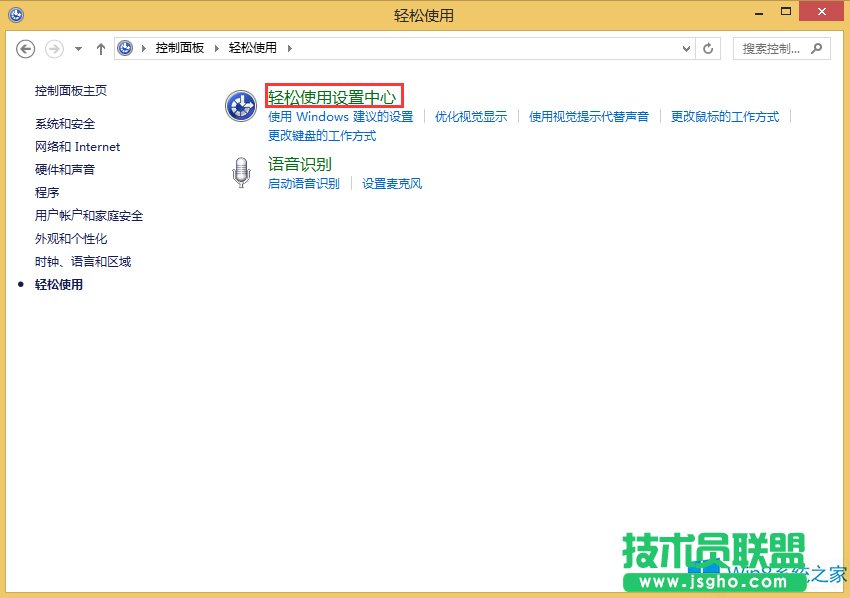Image resolution: width=850 pixels, height=598 pixels.
Task: Open 轻松使用设置中心
Action: coord(332,96)
